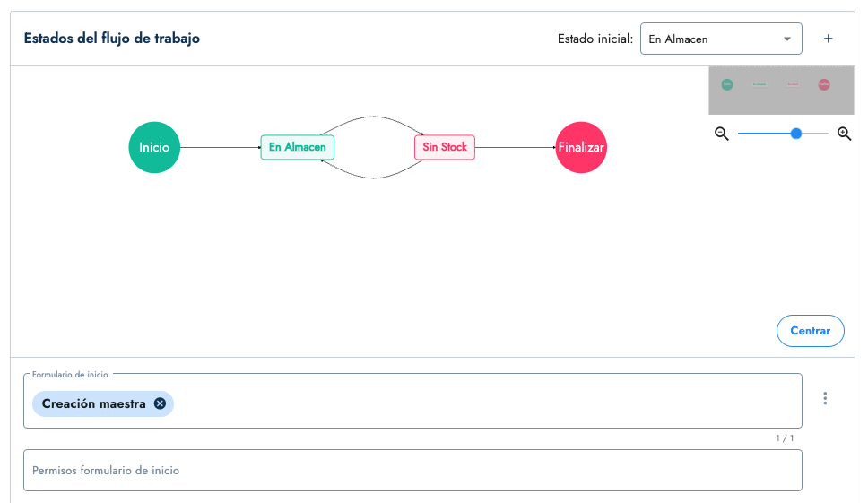
Task: Select the green Inicio node
Action: click(154, 147)
